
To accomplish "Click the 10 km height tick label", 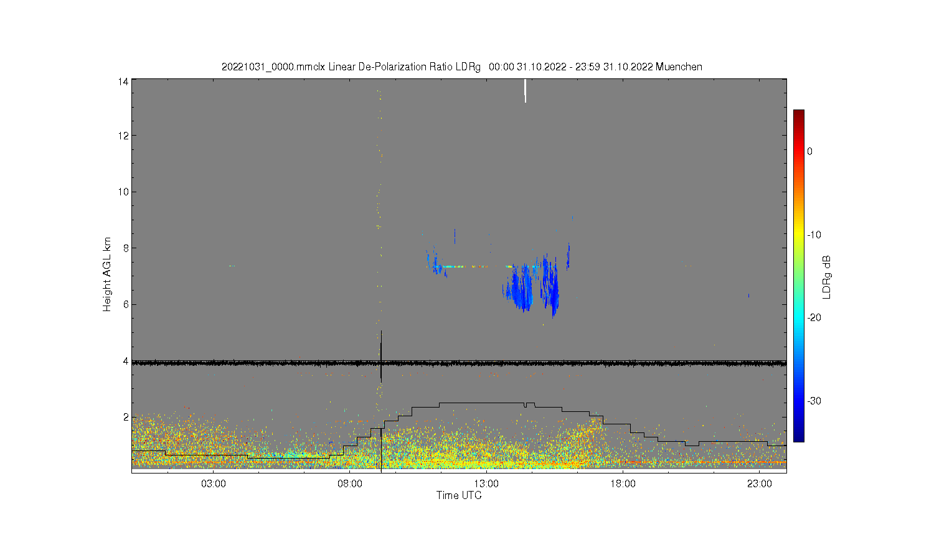I will pos(123,192).
